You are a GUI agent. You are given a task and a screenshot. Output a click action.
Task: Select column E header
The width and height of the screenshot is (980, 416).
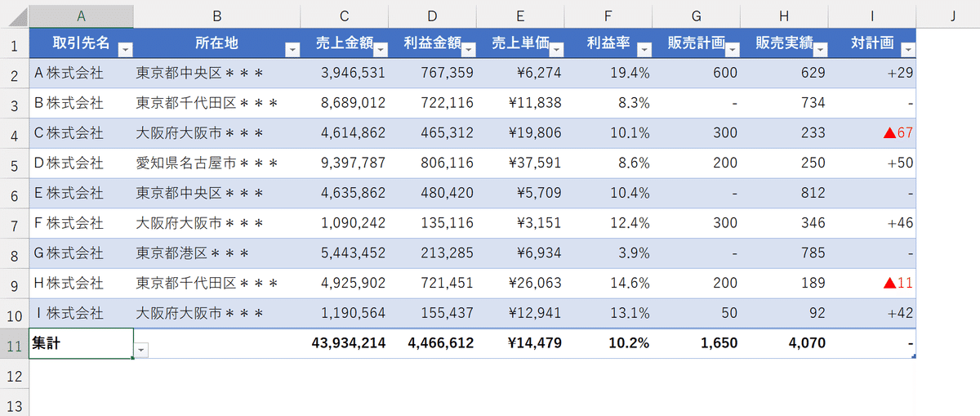[x=520, y=16]
